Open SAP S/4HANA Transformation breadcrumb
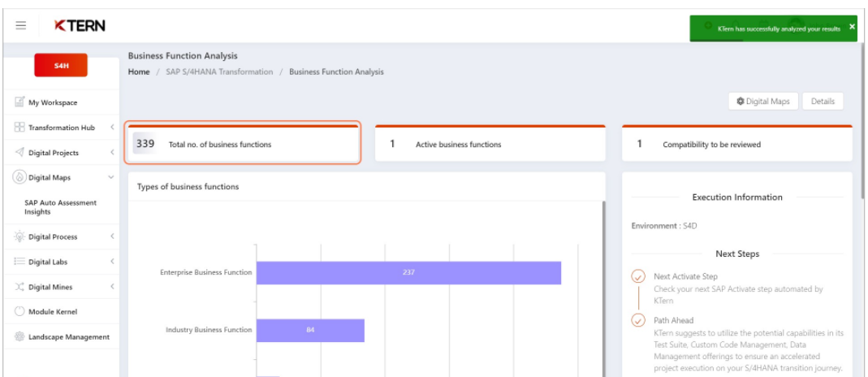This screenshot has width=868, height=377. [219, 72]
